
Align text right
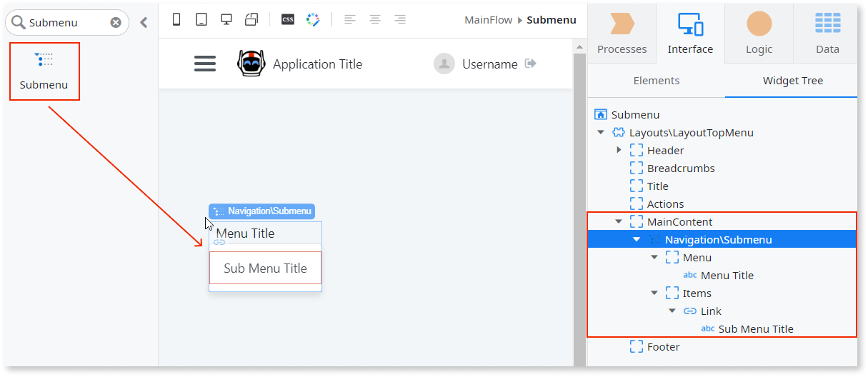tap(400, 20)
